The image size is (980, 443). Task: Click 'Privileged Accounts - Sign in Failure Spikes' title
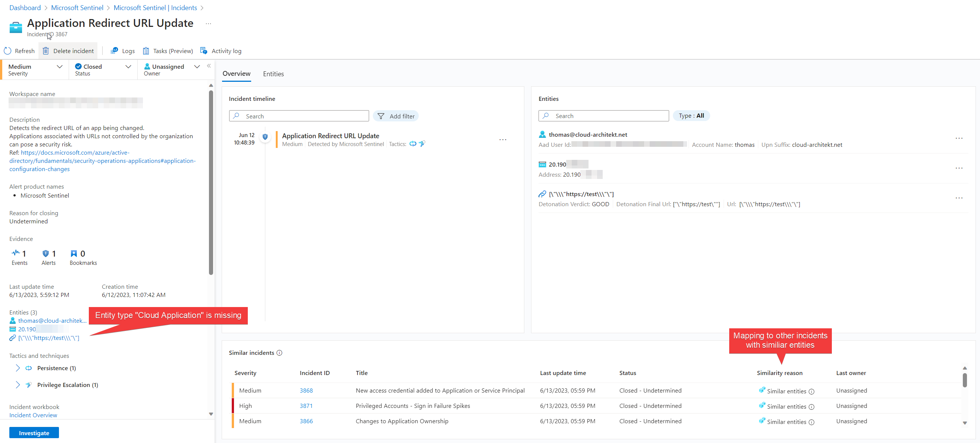412,406
